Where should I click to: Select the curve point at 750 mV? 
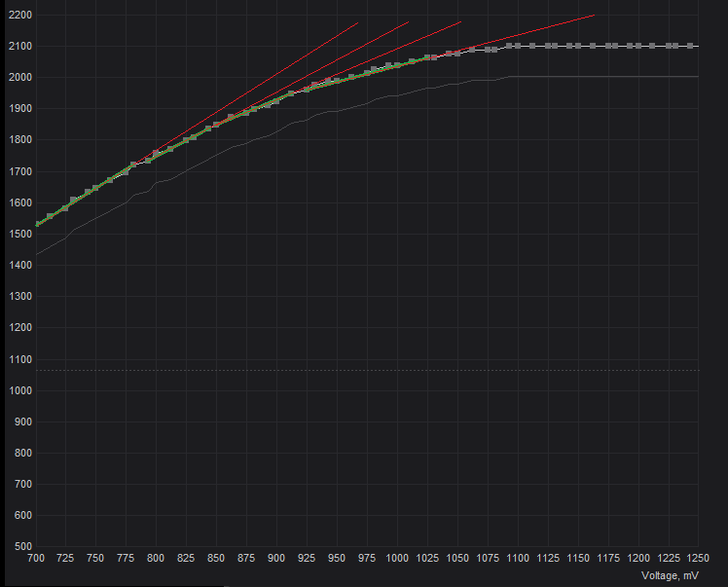95,188
